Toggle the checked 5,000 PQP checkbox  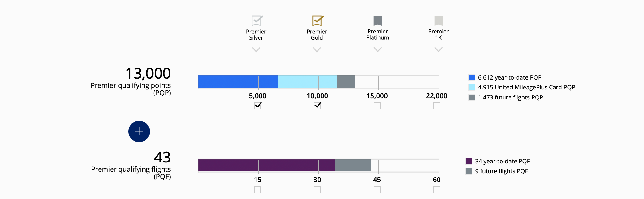point(258,106)
